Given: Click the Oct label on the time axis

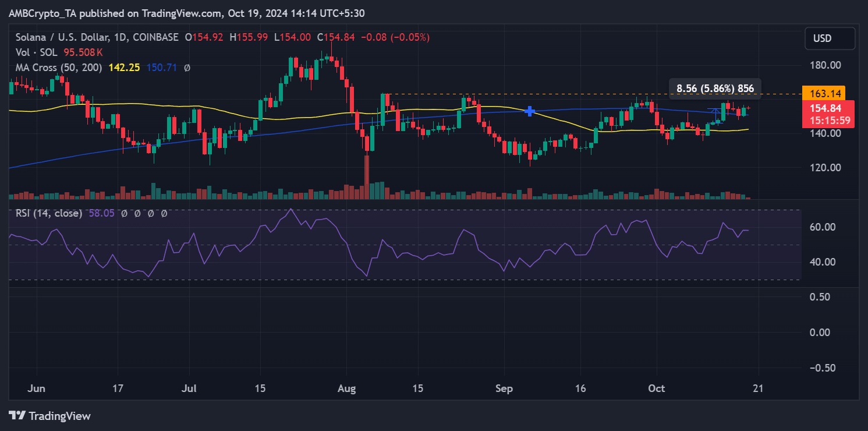Looking at the screenshot, I should 657,388.
